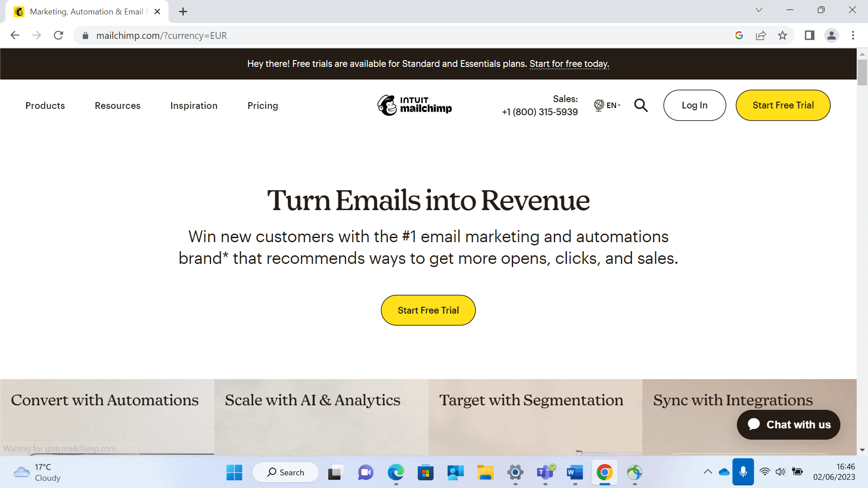Screen dimensions: 868x488
Task: Click the page scrollbar up arrow
Action: (862, 54)
